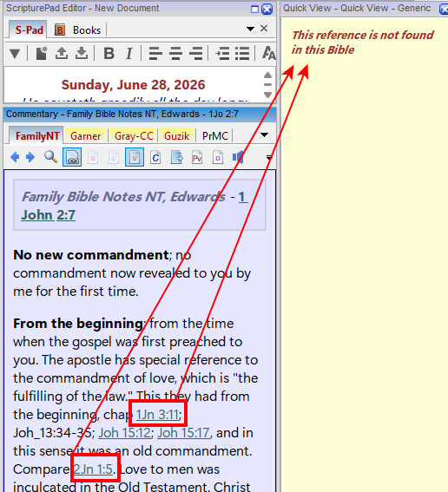Open the 1 John 2:7 header link
448x492 pixels.
pyautogui.click(x=49, y=215)
